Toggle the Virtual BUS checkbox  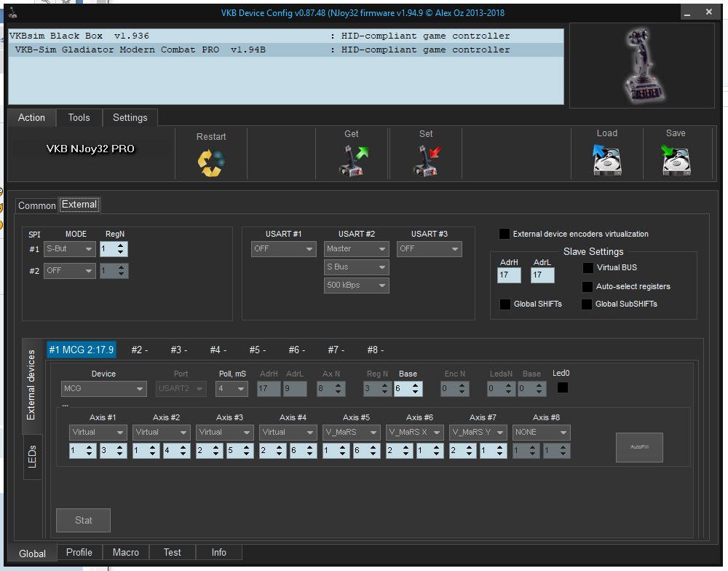point(588,268)
